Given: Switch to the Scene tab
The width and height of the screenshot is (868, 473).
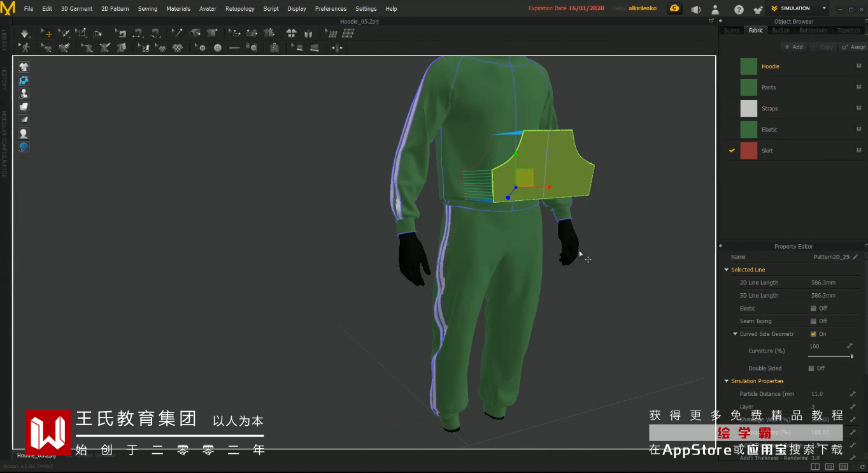Looking at the screenshot, I should (732, 31).
